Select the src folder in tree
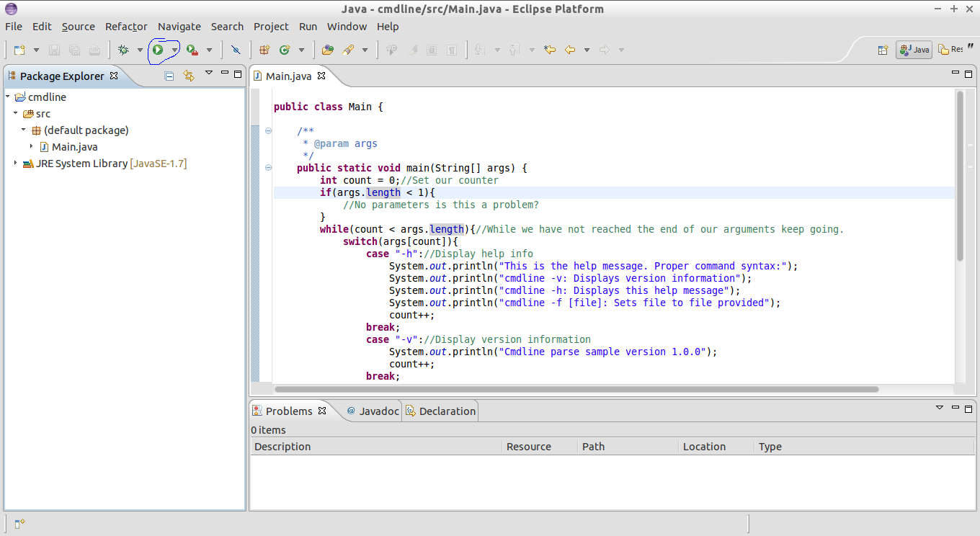Viewport: 980px width, 536px height. [x=43, y=114]
